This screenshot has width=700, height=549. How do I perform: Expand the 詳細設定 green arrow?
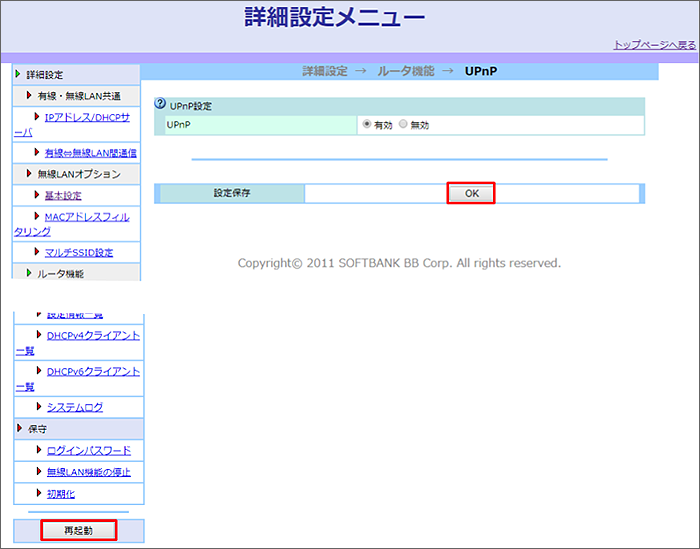[x=18, y=74]
